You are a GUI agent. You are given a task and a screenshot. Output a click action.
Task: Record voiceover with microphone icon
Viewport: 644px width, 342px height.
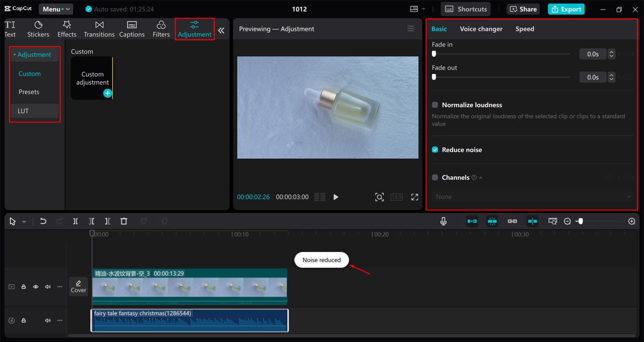(x=443, y=221)
